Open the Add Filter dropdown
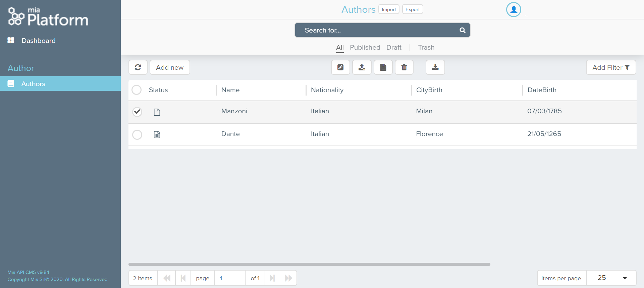The height and width of the screenshot is (288, 644). [611, 67]
